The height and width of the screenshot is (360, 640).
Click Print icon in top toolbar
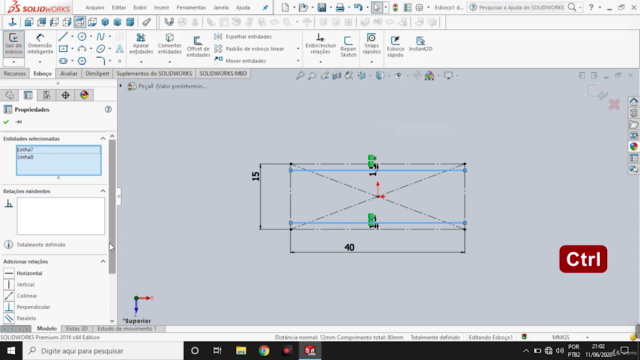pos(340,7)
